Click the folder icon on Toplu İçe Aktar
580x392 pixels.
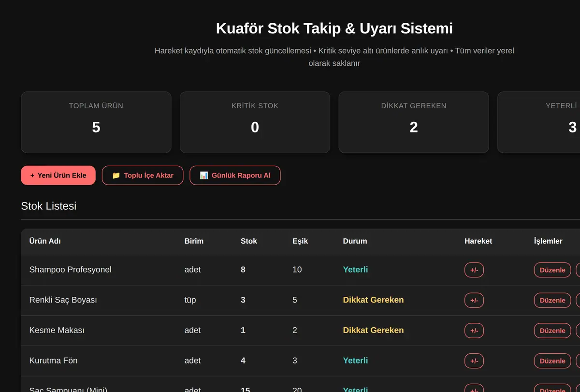pyautogui.click(x=116, y=175)
